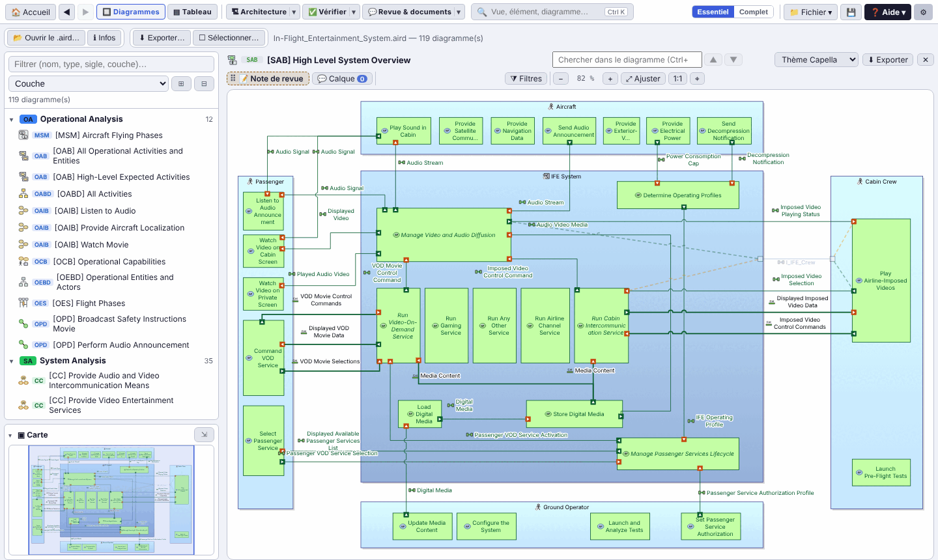Close the diagram with the X button

(926, 60)
